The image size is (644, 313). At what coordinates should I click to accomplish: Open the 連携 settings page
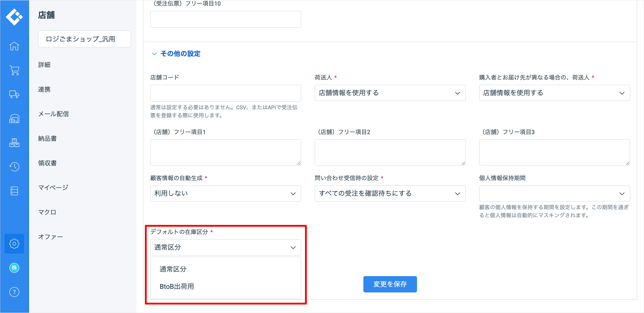(44, 89)
